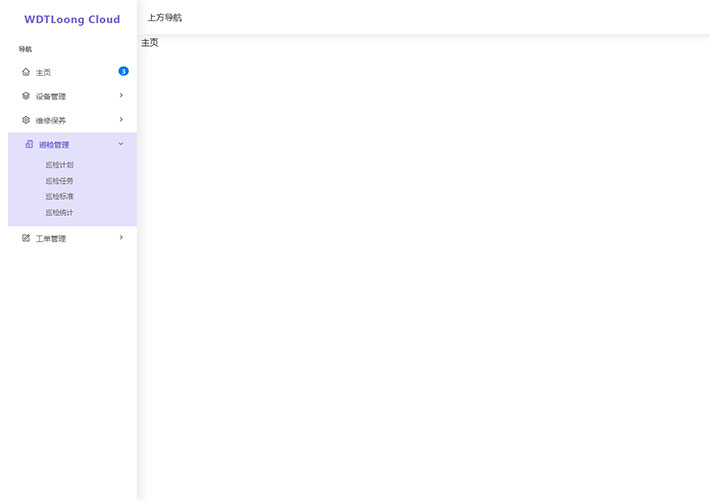Click the gear icon for 维修保养
The height and width of the screenshot is (501, 710).
26,120
